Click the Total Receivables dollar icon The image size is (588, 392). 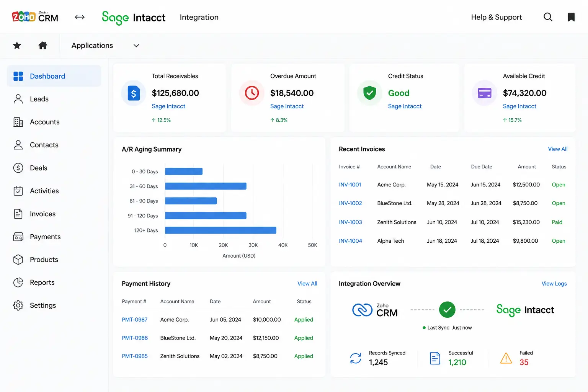click(x=134, y=93)
